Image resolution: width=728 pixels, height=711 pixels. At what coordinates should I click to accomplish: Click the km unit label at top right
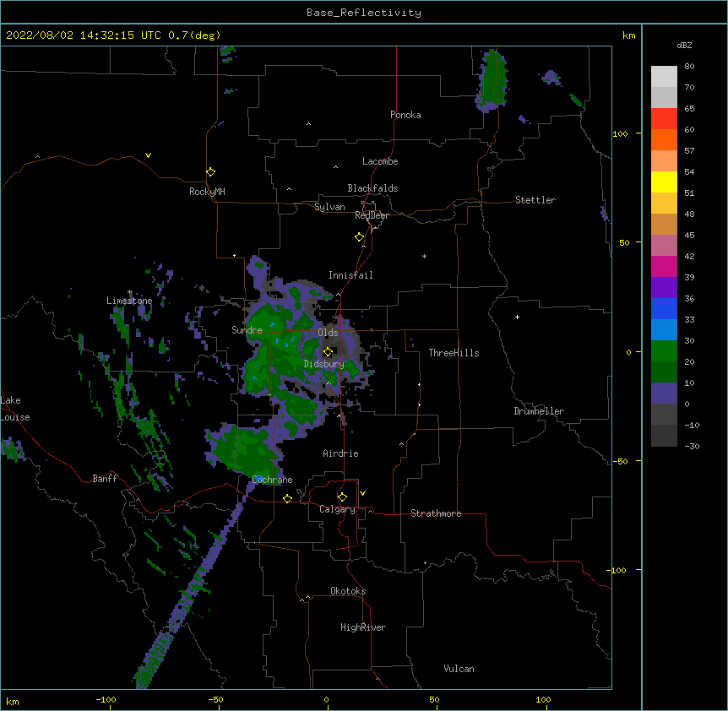(629, 35)
